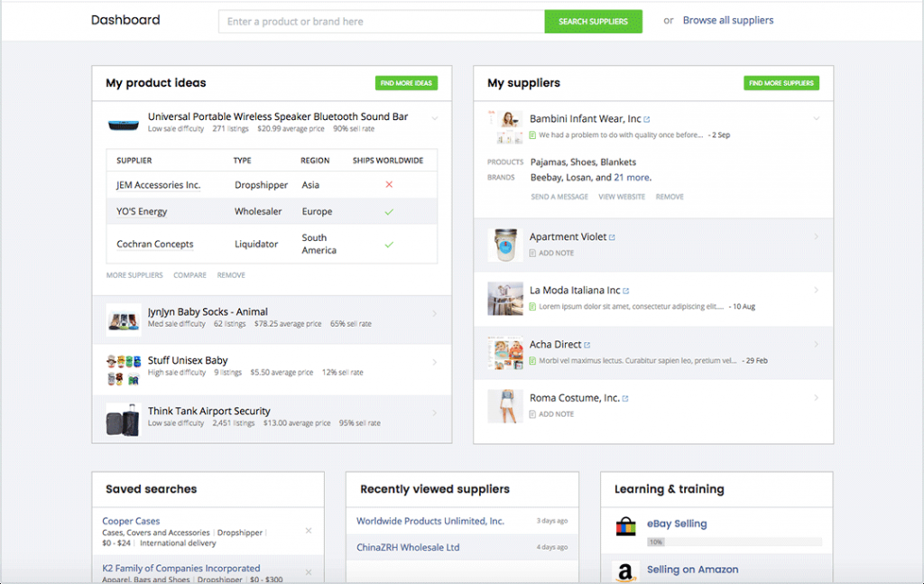Screen dimensions: 924x584
Task: Expand the Stuff Unisex Baby idea row
Action: 434,362
